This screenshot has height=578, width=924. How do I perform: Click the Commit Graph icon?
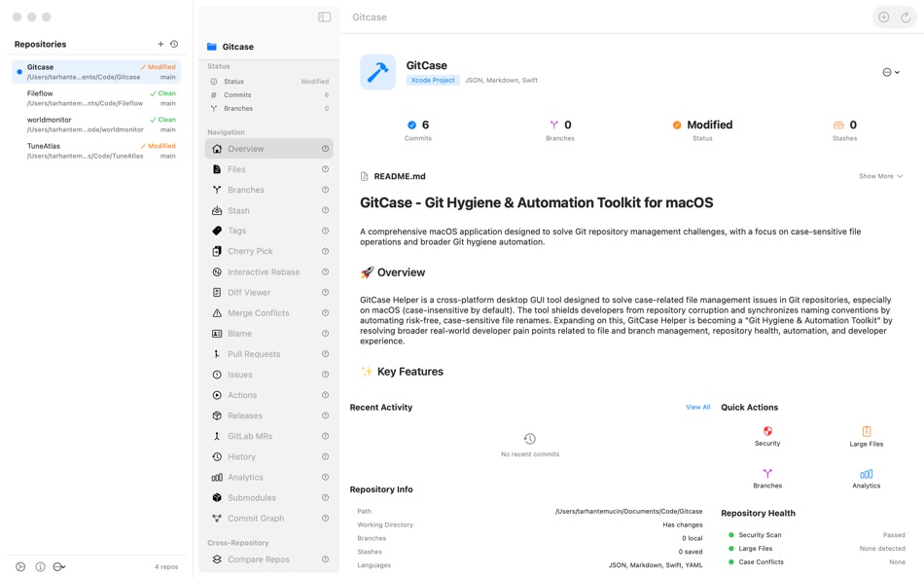[217, 519]
